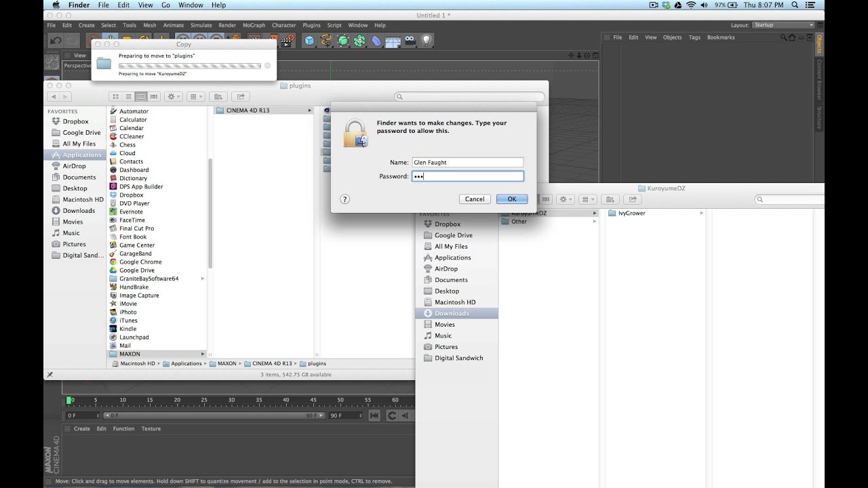Click the Array modeling objects icon

click(359, 41)
